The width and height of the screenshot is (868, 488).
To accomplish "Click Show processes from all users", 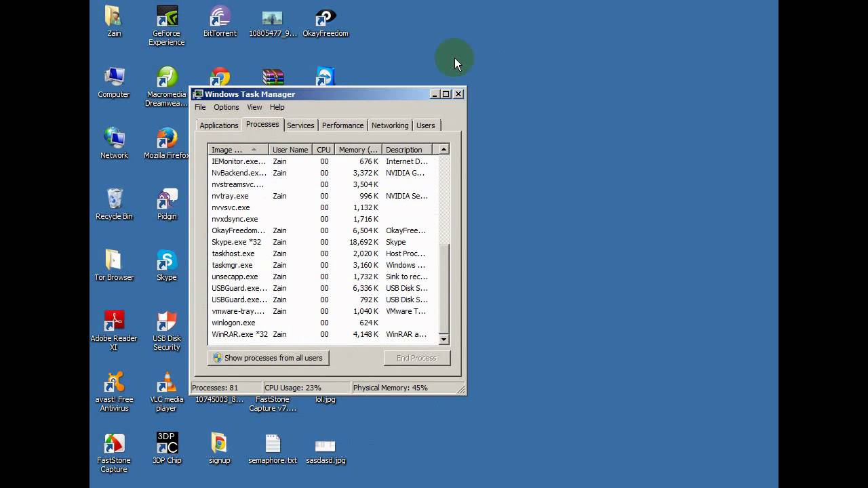I will click(x=269, y=358).
